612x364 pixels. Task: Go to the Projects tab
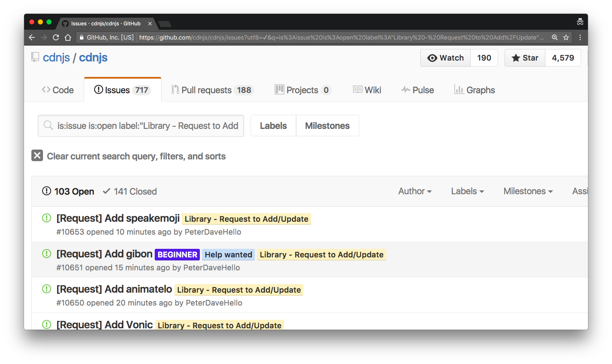303,90
